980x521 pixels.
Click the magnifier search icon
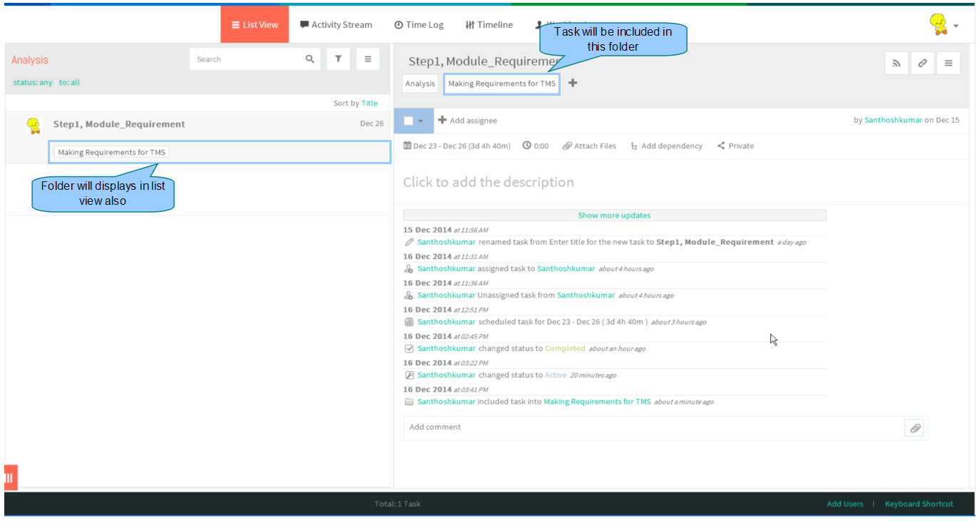coord(310,59)
